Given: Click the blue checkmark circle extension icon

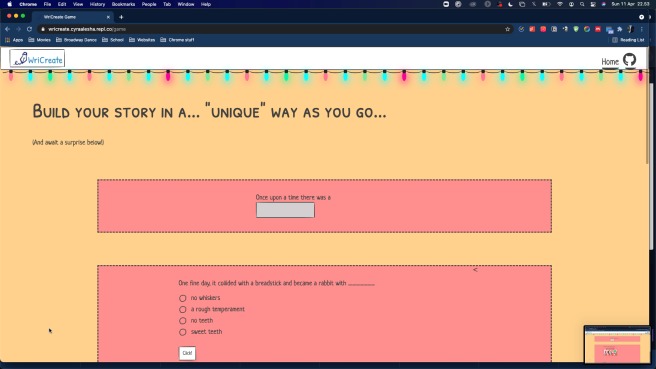Looking at the screenshot, I should click(521, 29).
